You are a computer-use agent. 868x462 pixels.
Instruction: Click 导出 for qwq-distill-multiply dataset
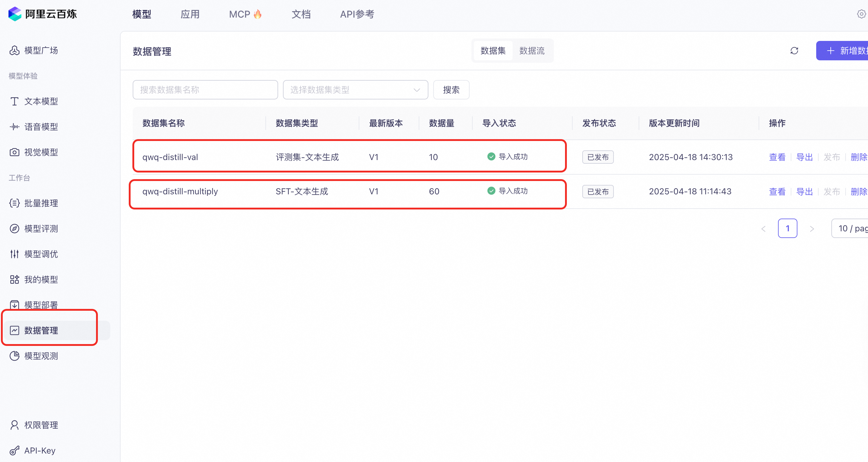tap(804, 192)
